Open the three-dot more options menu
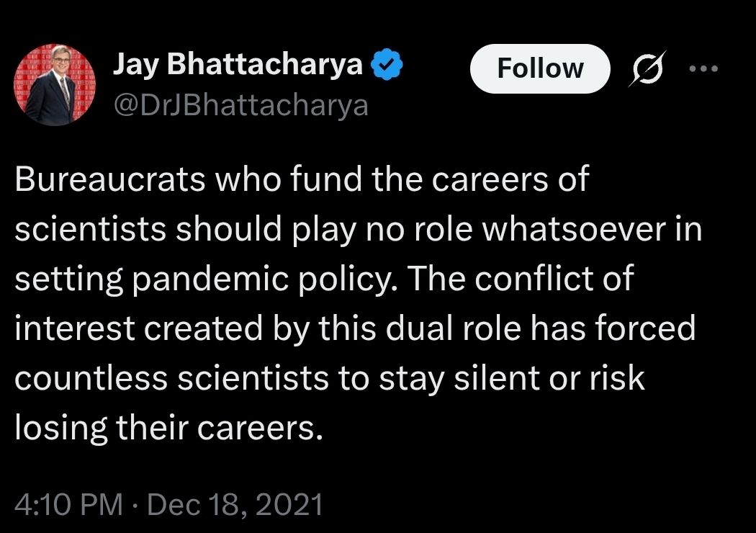756x533 pixels. 703,69
